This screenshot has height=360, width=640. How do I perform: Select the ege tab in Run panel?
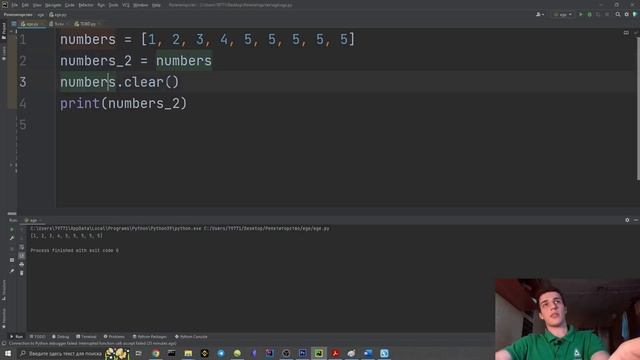33,220
